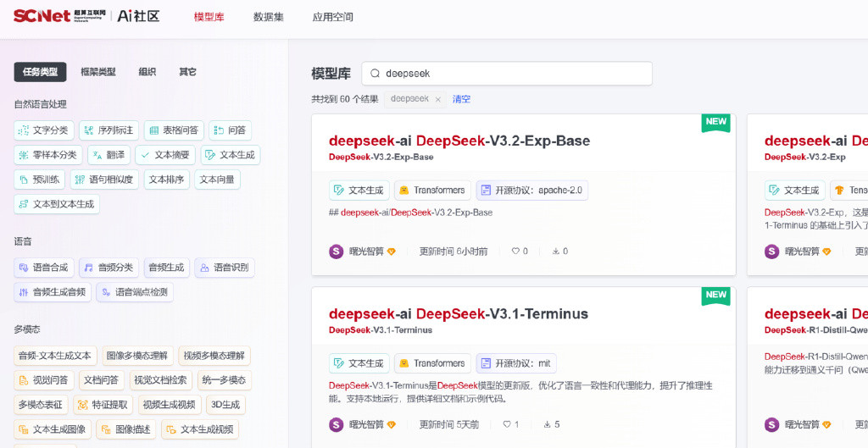Switch to the 模型库 nav tab

click(209, 17)
